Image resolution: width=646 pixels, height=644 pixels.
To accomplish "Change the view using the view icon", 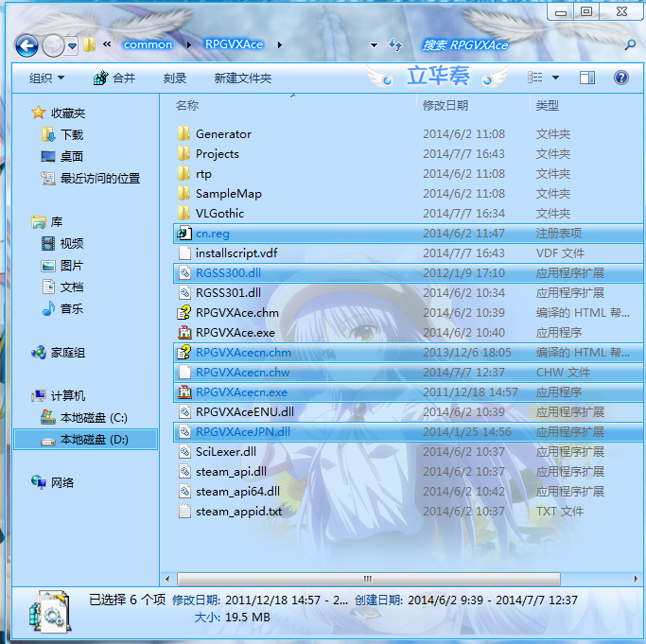I will pos(534,78).
